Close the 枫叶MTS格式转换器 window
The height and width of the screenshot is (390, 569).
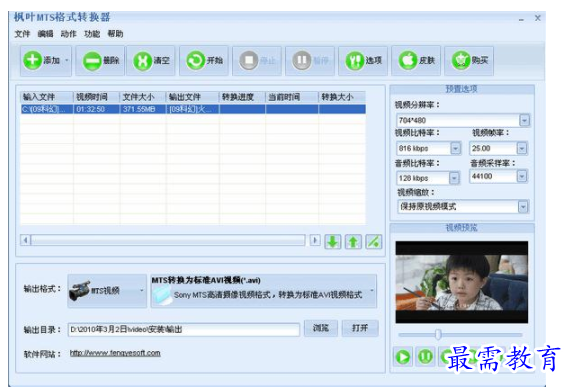[x=538, y=18]
